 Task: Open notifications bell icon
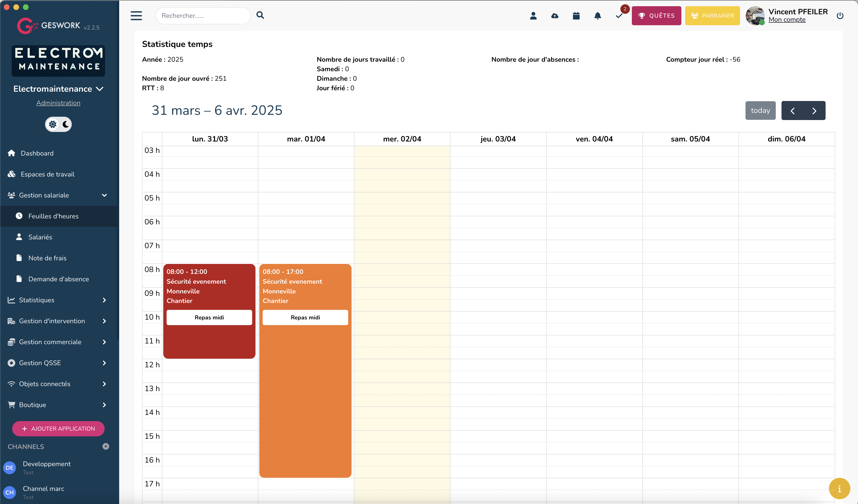[598, 16]
